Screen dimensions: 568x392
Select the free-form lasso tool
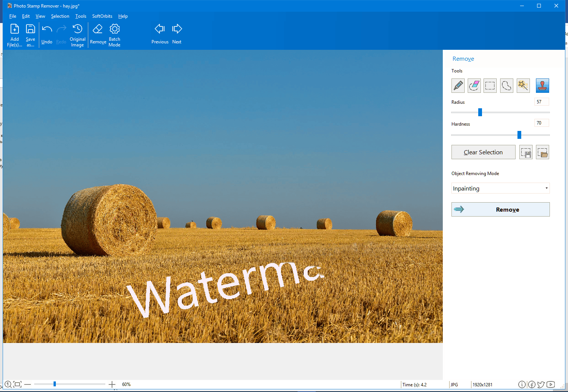click(x=507, y=86)
